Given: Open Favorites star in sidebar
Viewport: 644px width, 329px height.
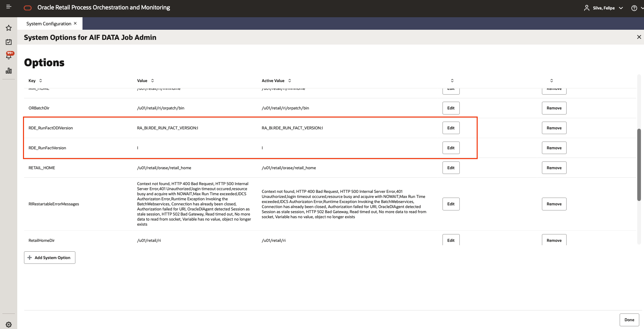Looking at the screenshot, I should [x=9, y=28].
